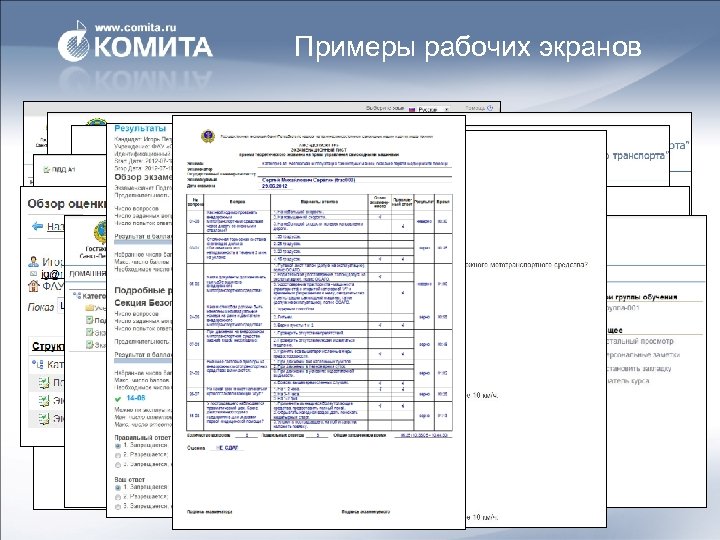
Task: Click first Результат в баллах progress bar
Action: pos(143,243)
